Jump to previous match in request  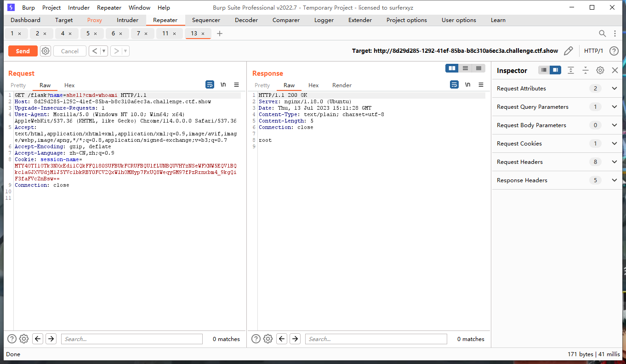pyautogui.click(x=38, y=339)
